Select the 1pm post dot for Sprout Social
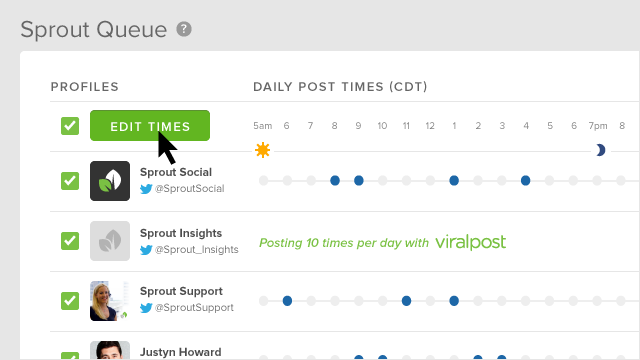This screenshot has width=640, height=360. tap(454, 180)
